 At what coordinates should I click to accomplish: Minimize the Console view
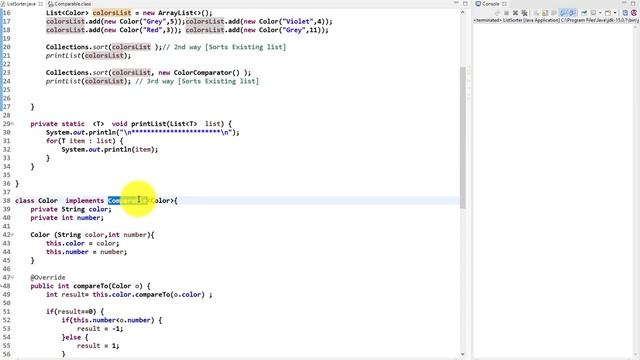(x=624, y=2)
